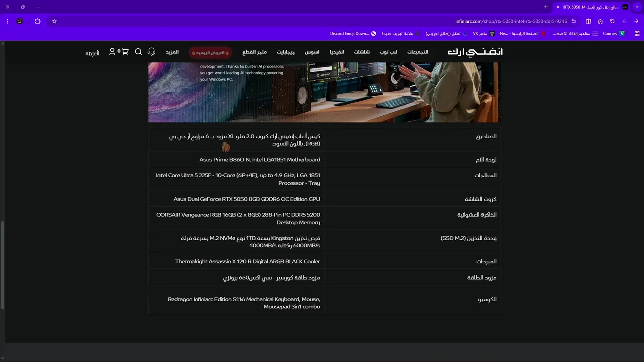Open a new browser tab
The height and width of the screenshot is (362, 644).
point(546,7)
